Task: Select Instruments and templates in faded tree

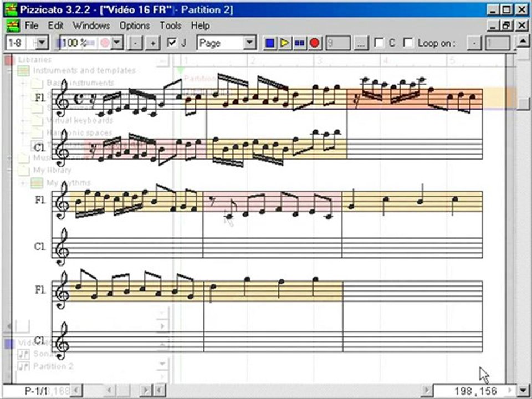Action: (84, 70)
